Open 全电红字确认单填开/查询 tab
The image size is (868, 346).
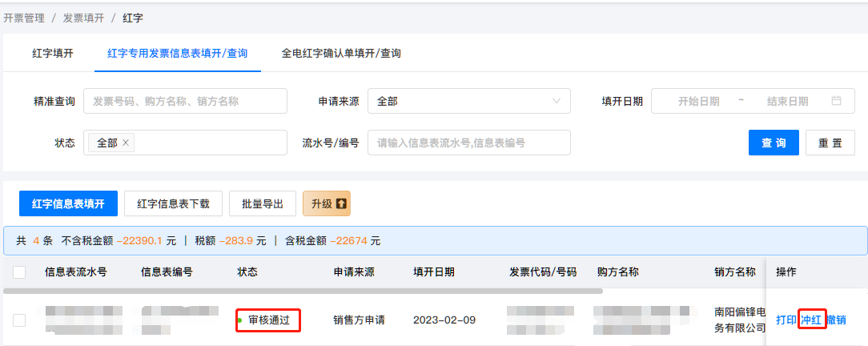[341, 53]
